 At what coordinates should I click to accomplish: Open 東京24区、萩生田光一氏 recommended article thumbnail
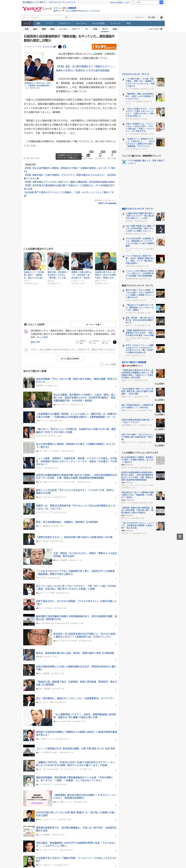58,261
